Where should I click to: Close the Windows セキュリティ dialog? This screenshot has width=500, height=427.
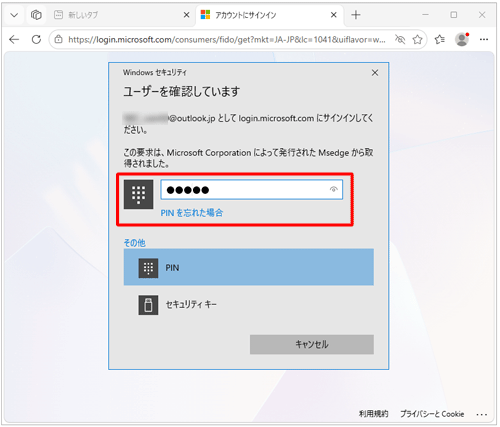[375, 73]
